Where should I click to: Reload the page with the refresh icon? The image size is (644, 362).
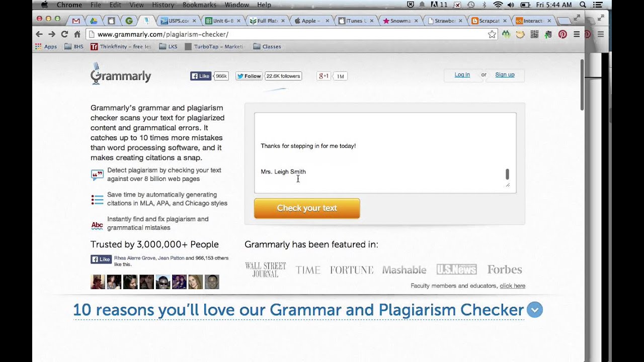(64, 34)
